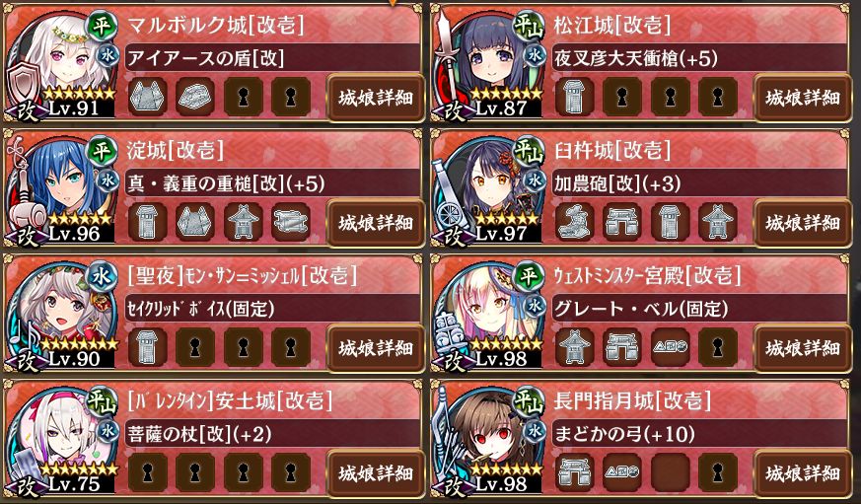Viewport: 861px width, 504px height.
Task: Select third facility icon of ウェストミンスター宮殿
Action: [670, 347]
